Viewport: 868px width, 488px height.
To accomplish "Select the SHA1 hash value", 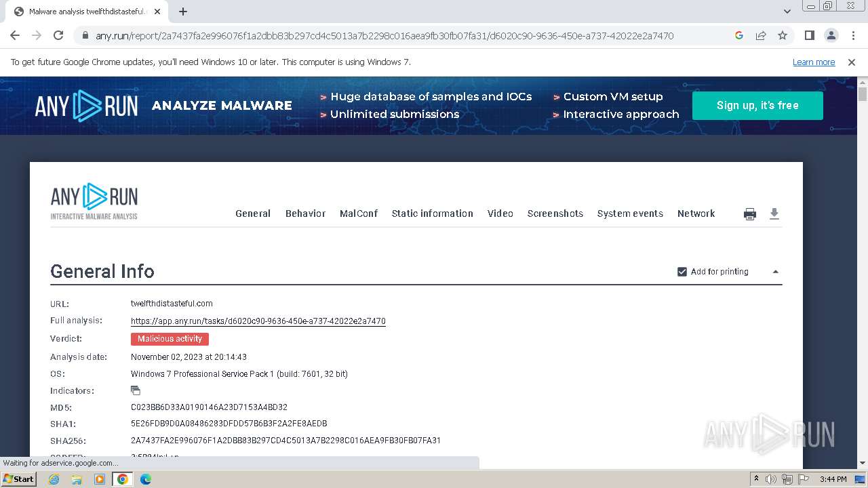I will tap(229, 424).
